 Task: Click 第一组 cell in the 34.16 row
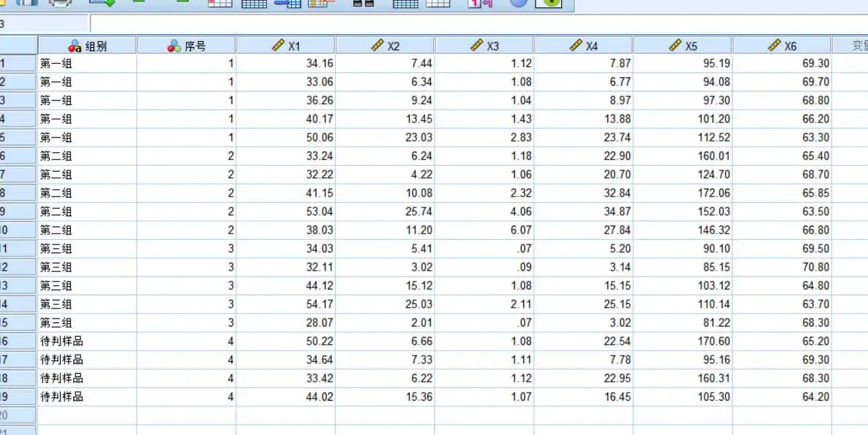87,64
